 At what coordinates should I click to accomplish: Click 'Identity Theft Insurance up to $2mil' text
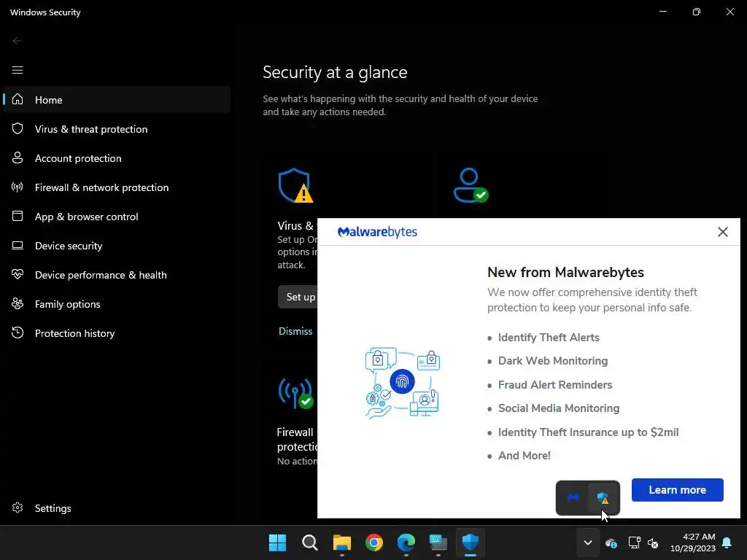pos(589,432)
